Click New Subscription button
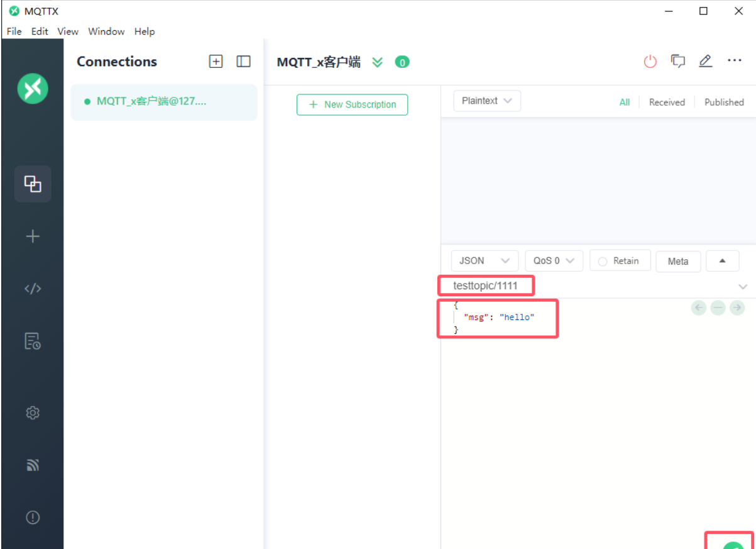Screen dimensions: 756x549 [x=352, y=104]
